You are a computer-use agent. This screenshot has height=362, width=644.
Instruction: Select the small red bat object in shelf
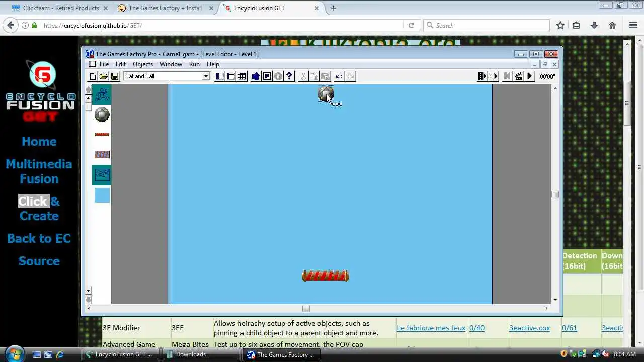tap(102, 134)
